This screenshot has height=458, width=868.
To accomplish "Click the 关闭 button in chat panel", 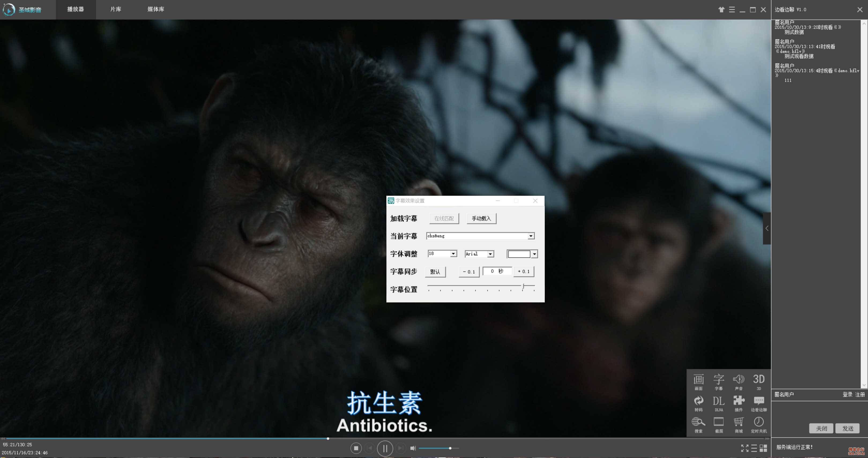I will click(821, 428).
